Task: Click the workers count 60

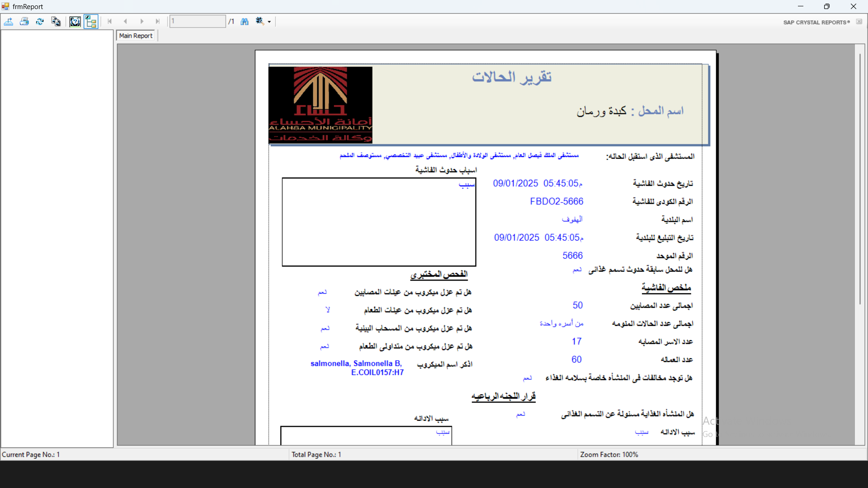Action: tap(576, 360)
